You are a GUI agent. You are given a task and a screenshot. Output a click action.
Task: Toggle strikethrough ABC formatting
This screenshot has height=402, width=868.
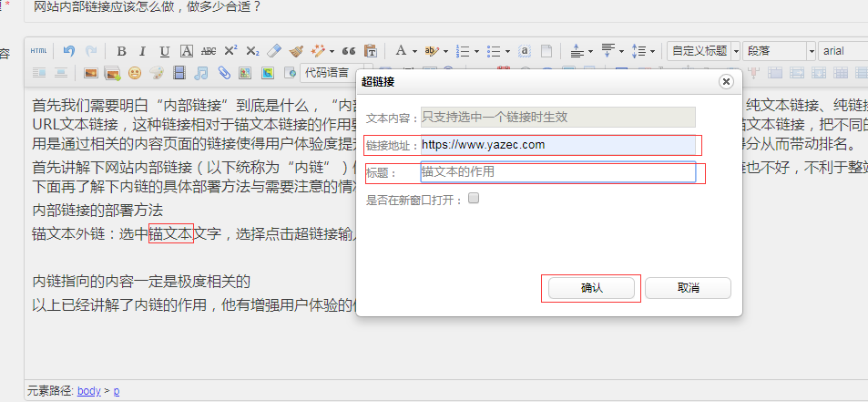[209, 51]
